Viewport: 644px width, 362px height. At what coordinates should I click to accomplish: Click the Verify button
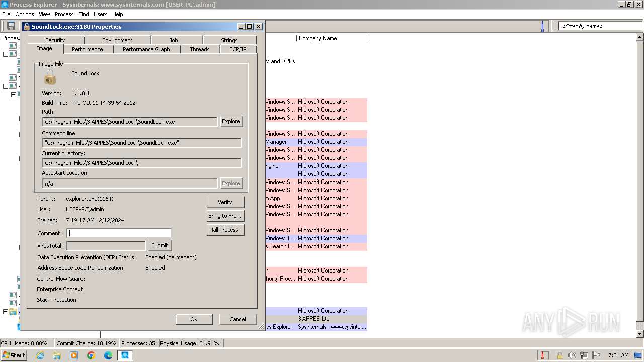(225, 202)
